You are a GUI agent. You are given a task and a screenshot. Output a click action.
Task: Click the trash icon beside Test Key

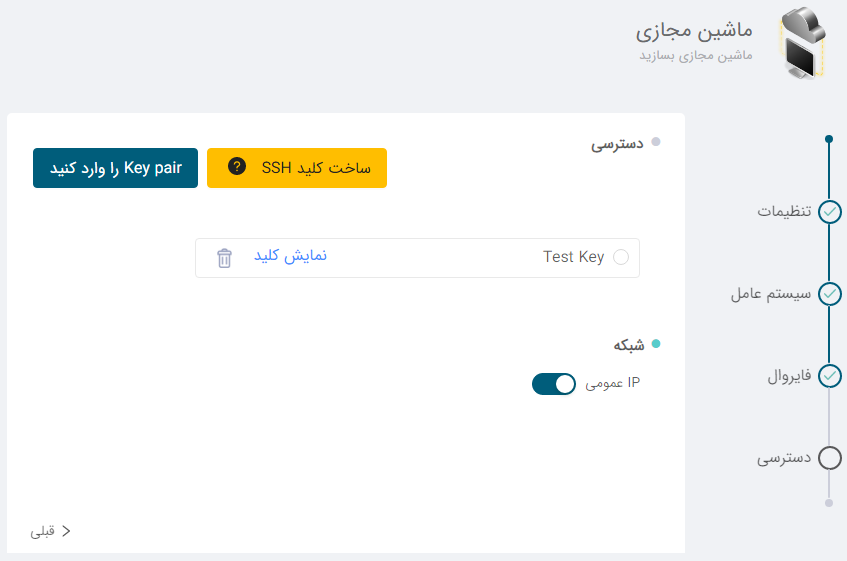224,258
